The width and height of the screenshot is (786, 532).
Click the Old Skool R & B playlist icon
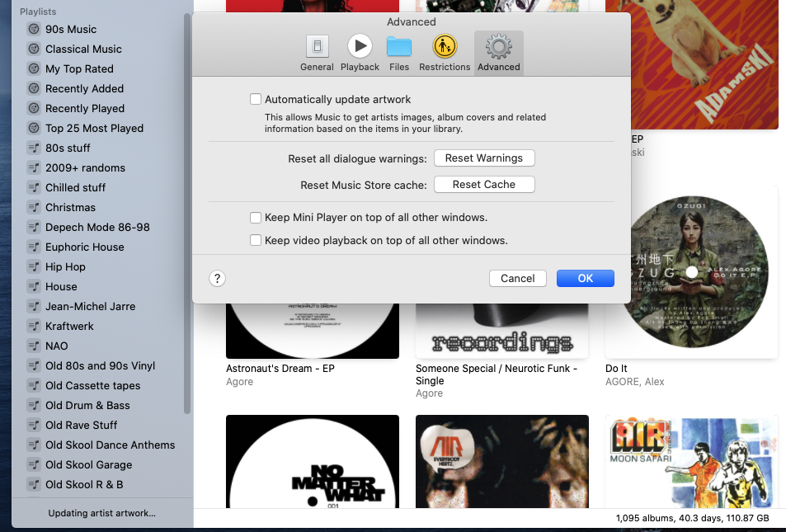pos(34,485)
